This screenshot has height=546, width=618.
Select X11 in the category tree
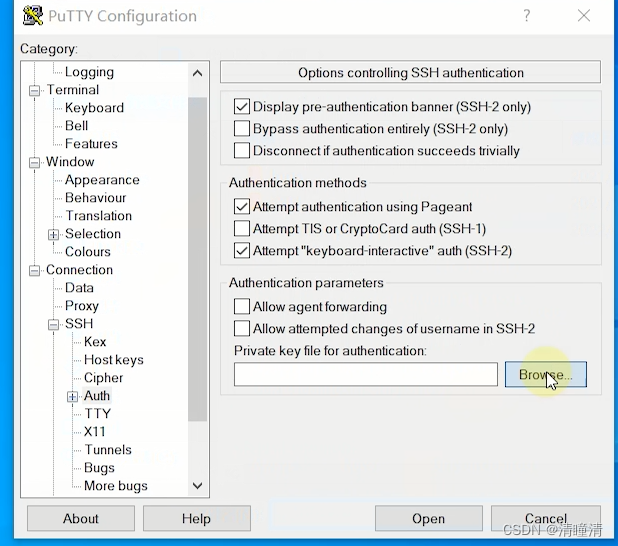point(95,432)
